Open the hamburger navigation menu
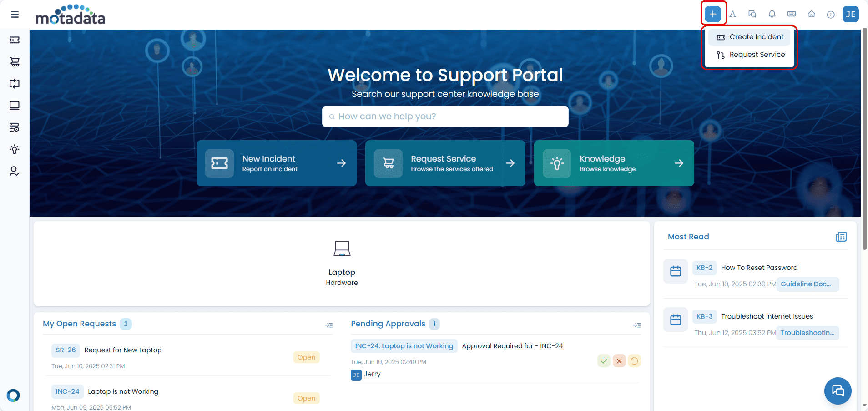The height and width of the screenshot is (411, 868). (x=15, y=14)
